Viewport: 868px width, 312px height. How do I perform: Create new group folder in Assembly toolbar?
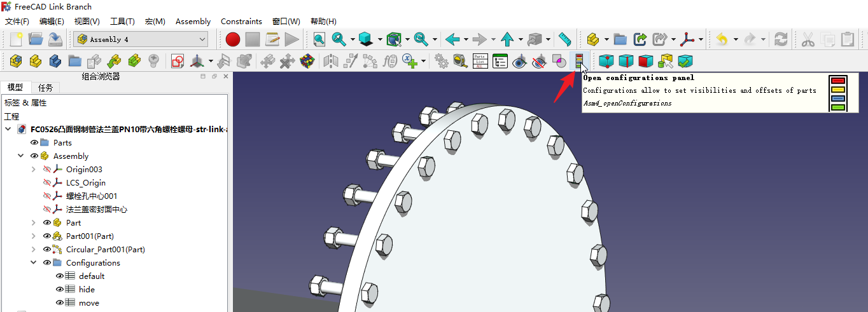[75, 61]
